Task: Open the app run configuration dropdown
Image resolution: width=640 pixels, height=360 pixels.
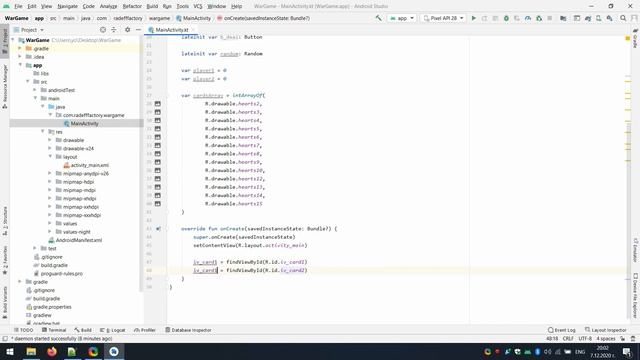Action: tap(402, 18)
